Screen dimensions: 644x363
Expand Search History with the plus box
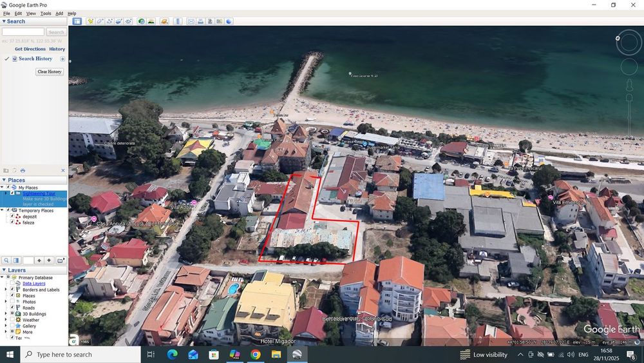pyautogui.click(x=62, y=59)
